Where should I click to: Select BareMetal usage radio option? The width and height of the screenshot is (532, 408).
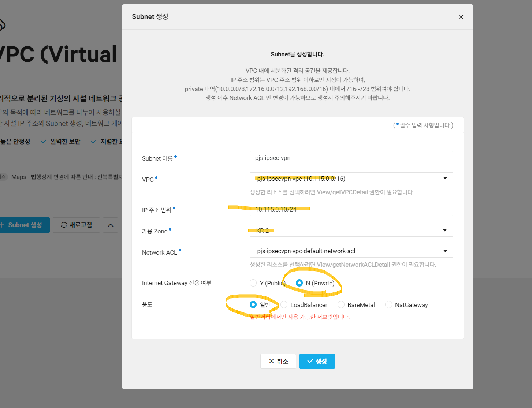(x=341, y=305)
